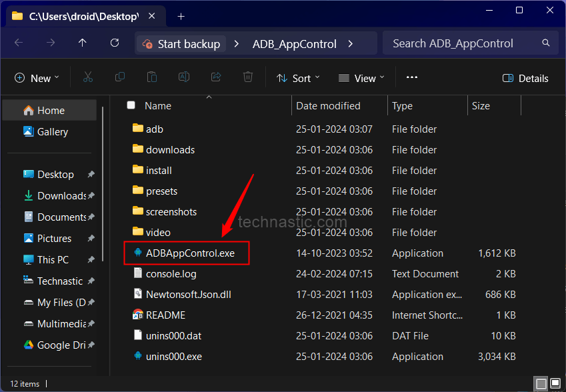The image size is (566, 392).
Task: Click the Rename icon in toolbar
Action: tap(184, 77)
